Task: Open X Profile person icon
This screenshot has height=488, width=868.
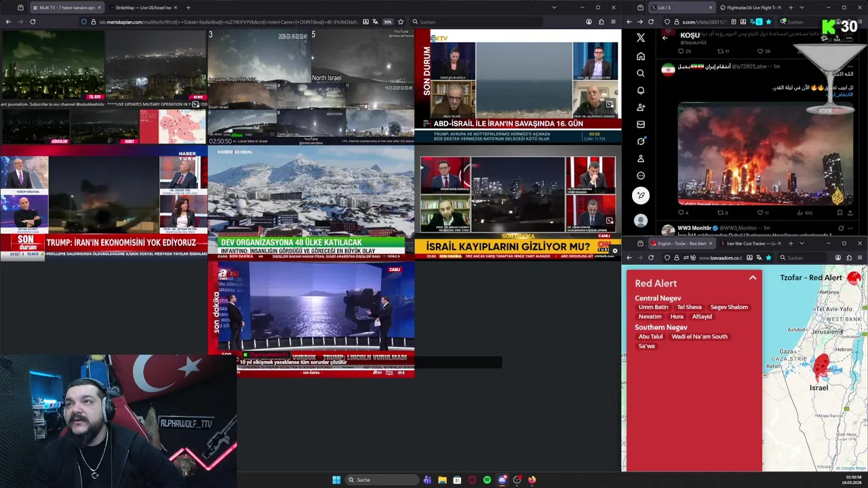Action: [640, 159]
